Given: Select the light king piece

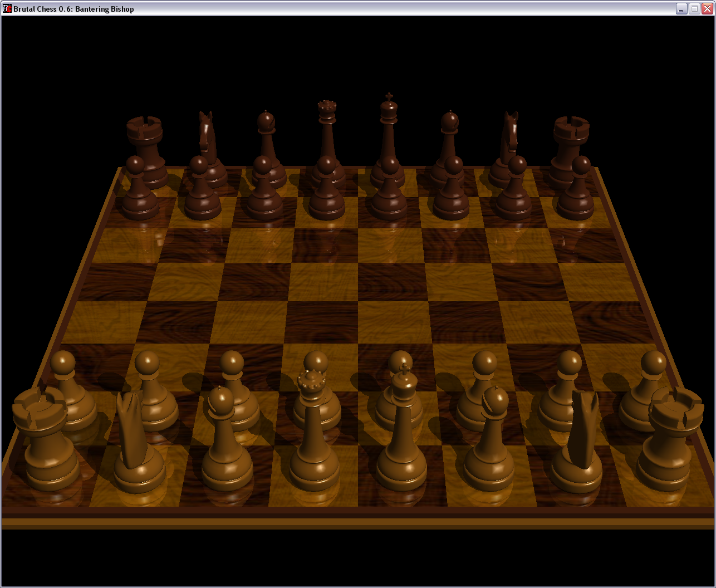Looking at the screenshot, I should click(401, 440).
